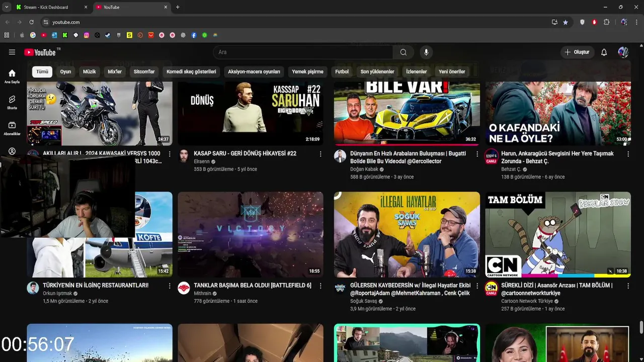The height and width of the screenshot is (362, 644).
Task: Select the Mix'ler filter chip
Action: (115, 71)
